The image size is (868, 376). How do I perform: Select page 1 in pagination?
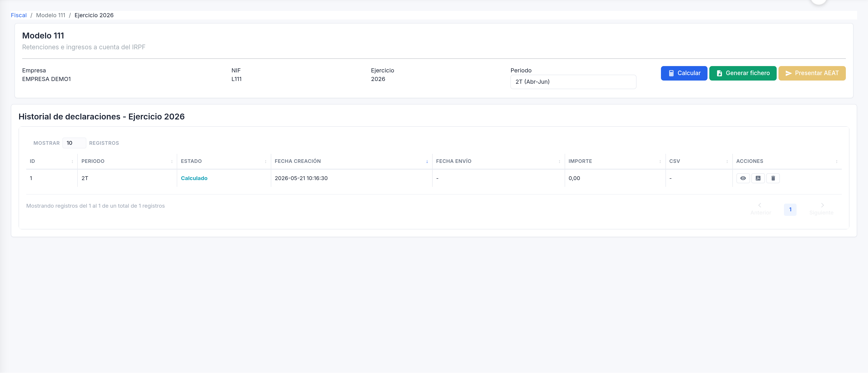790,209
